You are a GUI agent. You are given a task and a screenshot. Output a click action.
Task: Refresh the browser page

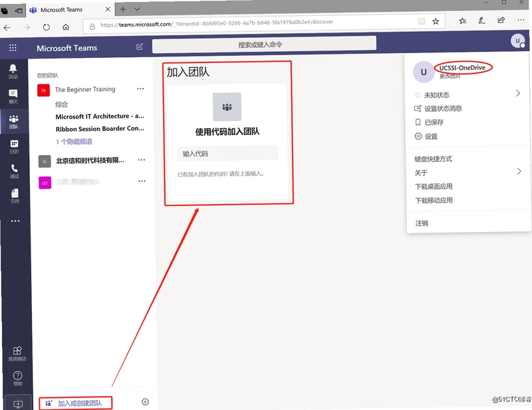click(x=46, y=27)
